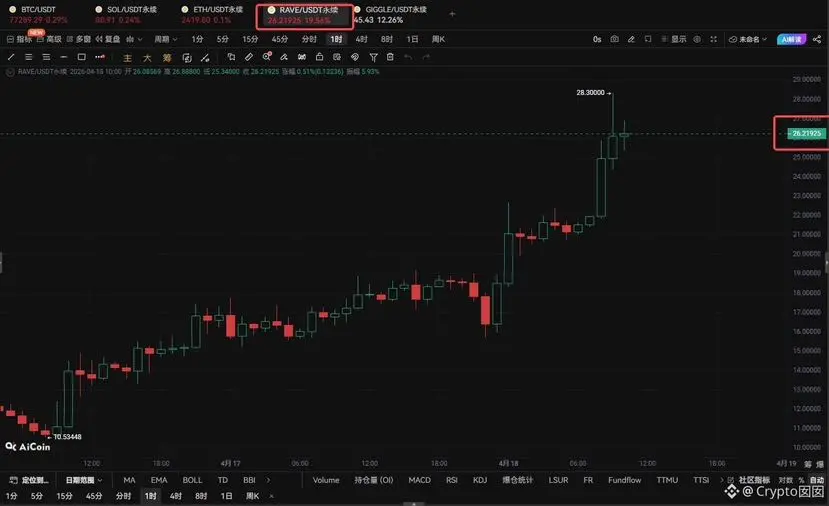Select the trend line drawing tool

(x=11, y=57)
